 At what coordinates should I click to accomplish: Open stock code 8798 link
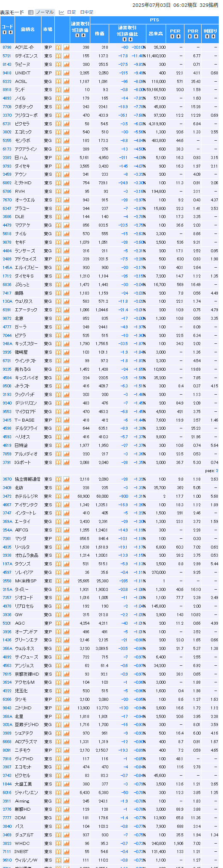(x=7, y=47)
